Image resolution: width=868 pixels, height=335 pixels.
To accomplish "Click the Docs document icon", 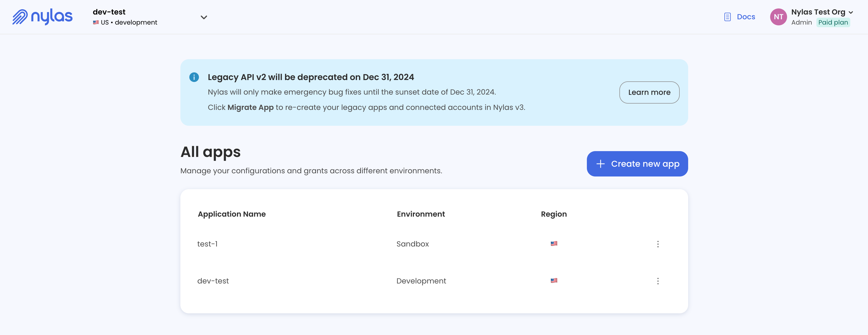I will [x=727, y=17].
